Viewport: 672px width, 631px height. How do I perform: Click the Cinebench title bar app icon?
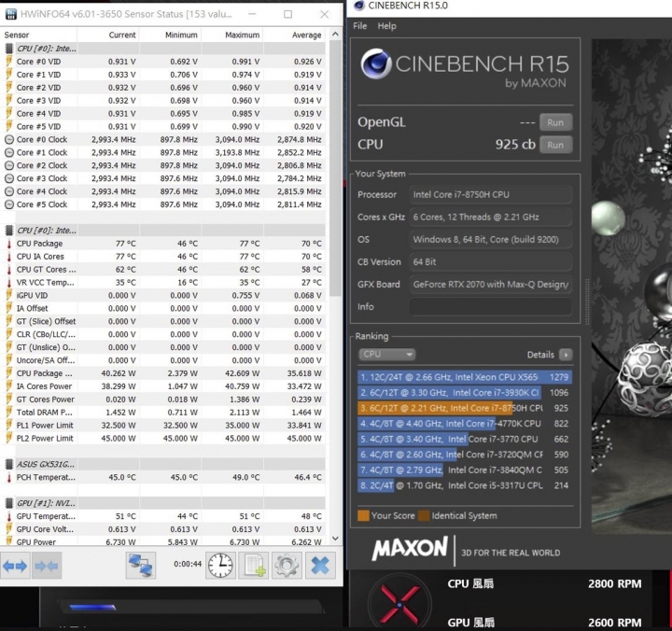click(x=359, y=6)
